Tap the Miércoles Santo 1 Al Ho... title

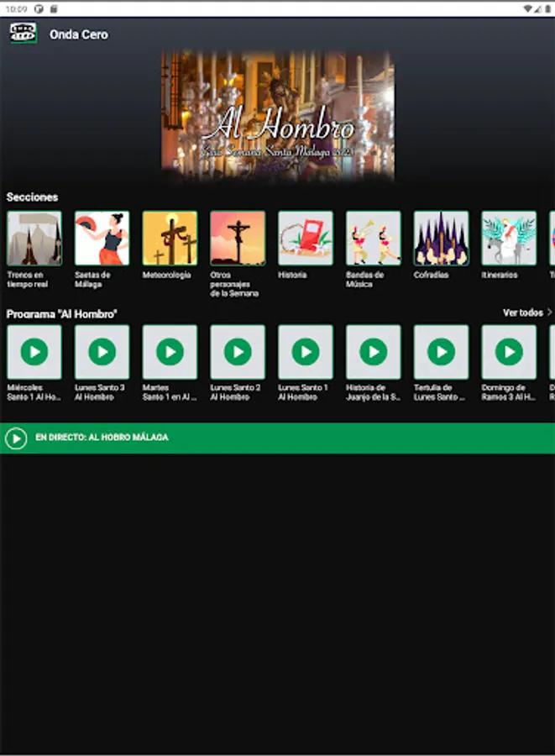(x=34, y=392)
